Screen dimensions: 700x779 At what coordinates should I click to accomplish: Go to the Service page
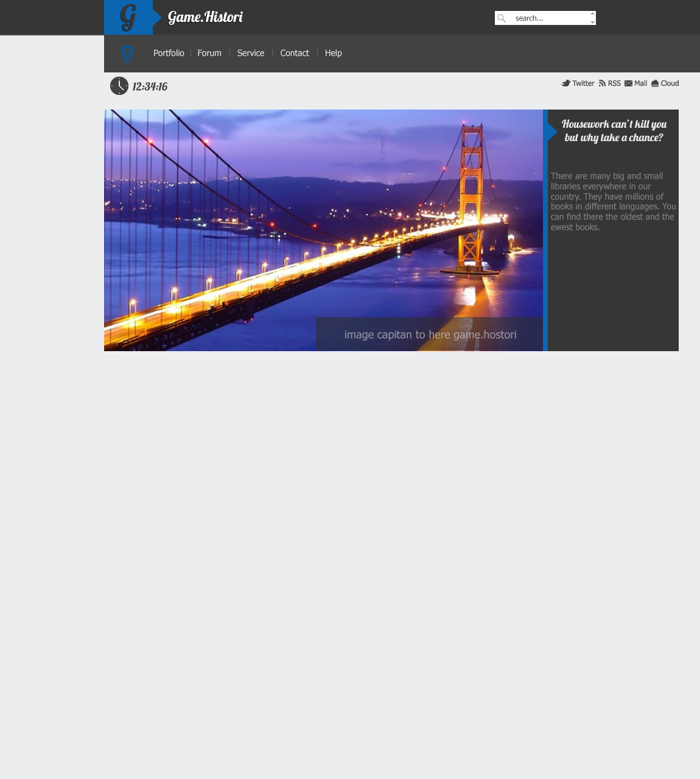tap(251, 53)
